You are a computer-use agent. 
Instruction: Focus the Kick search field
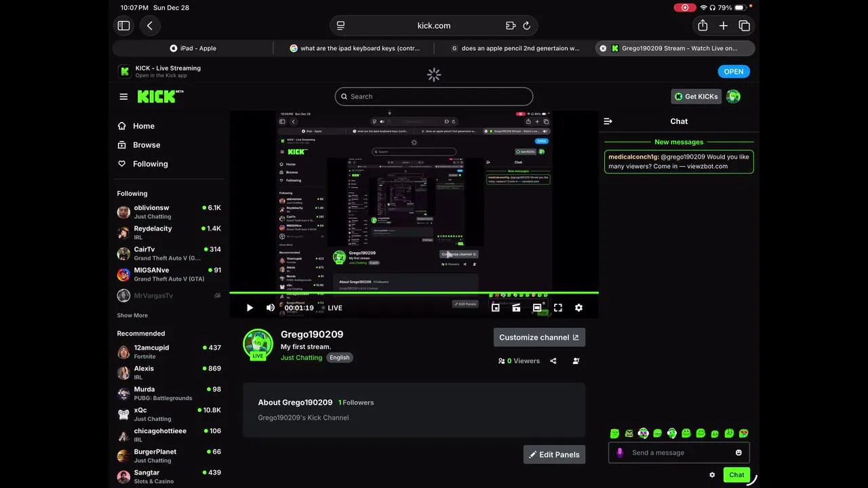pos(434,96)
